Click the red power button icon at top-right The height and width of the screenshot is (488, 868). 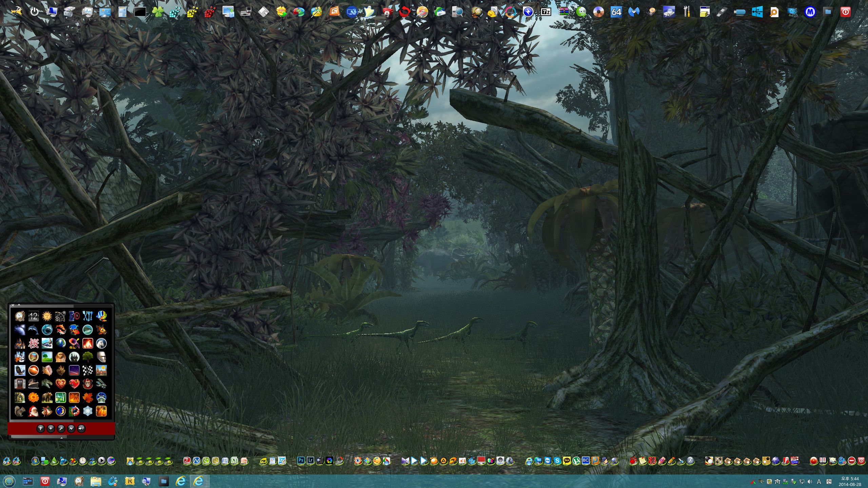point(845,12)
